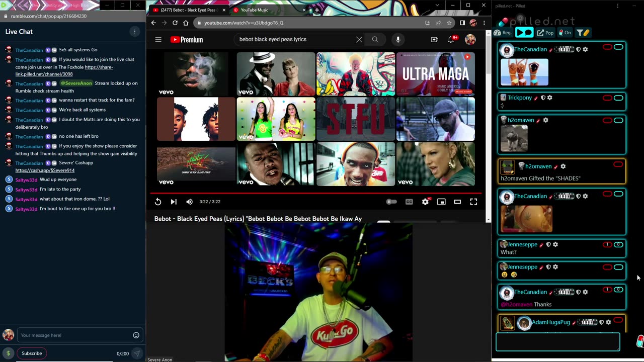
Task: Open the Trickpony username in Pilled chat
Action: pyautogui.click(x=520, y=98)
